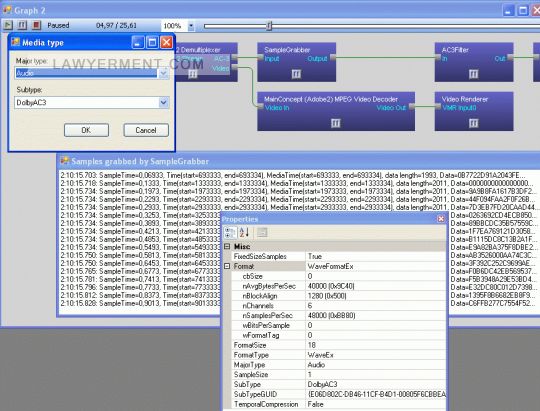540x411 pixels.
Task: Click the pause icon on the AC3Filter node
Action: (x=474, y=73)
